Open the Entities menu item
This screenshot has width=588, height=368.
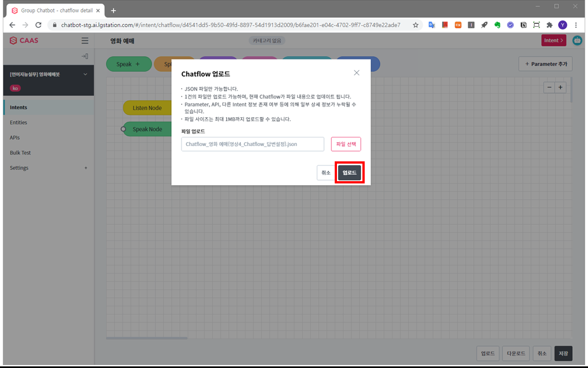tap(18, 122)
